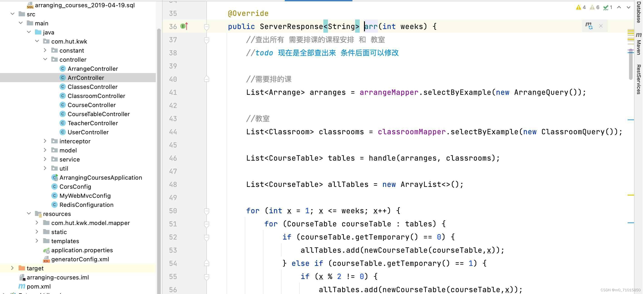This screenshot has height=294, width=644.
Task: Click the implements-method gutter icon on line 36
Action: point(184,26)
